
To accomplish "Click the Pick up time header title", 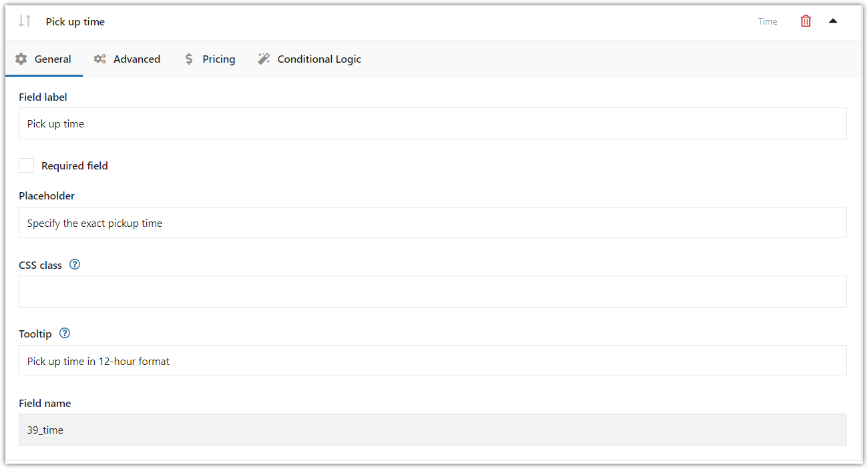I will (x=75, y=21).
